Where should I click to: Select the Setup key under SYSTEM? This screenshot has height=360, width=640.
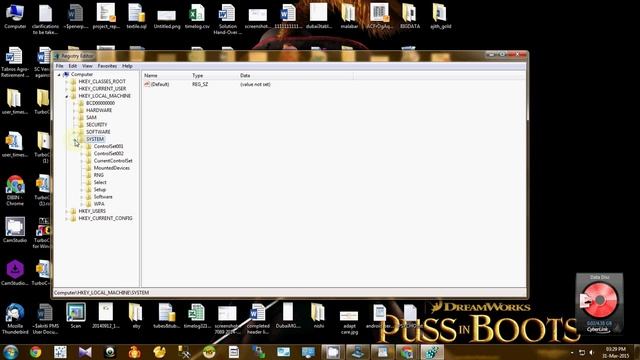click(100, 190)
